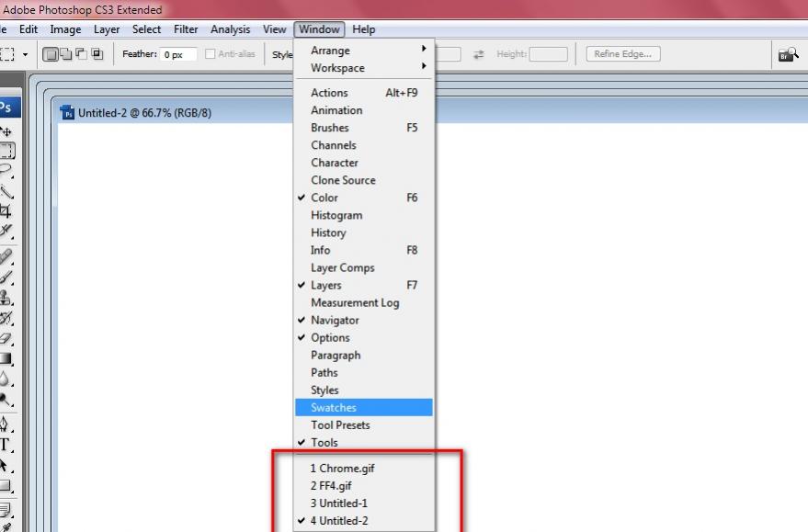This screenshot has width=808, height=532.
Task: Uncheck the Options bar entry
Action: (x=364, y=338)
